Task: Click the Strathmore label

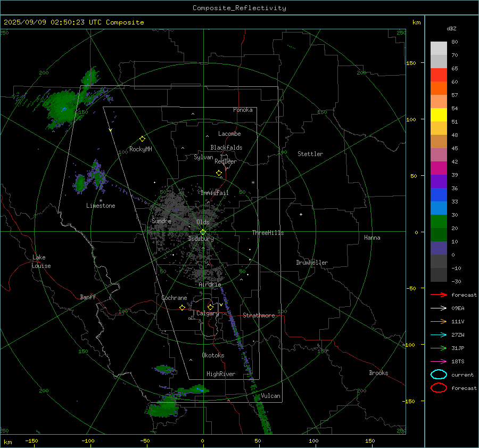Action: (259, 315)
